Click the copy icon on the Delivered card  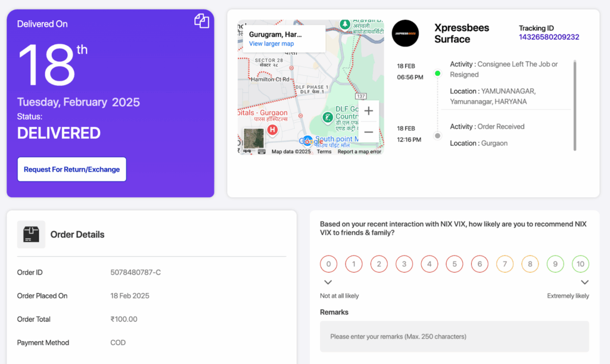pyautogui.click(x=201, y=21)
